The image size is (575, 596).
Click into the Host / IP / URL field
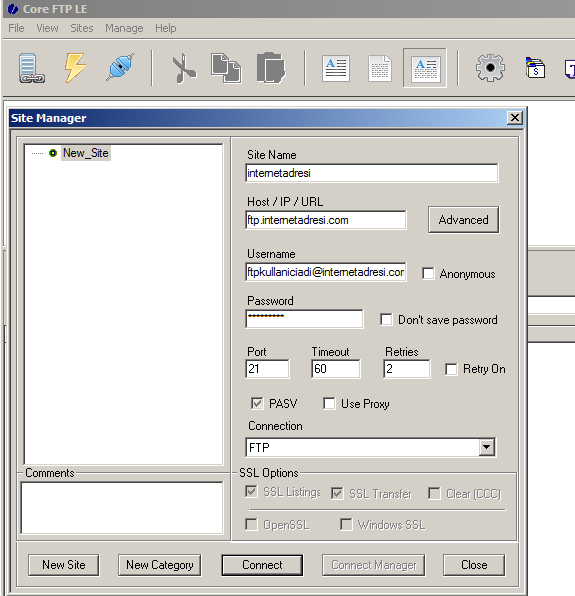pos(326,220)
